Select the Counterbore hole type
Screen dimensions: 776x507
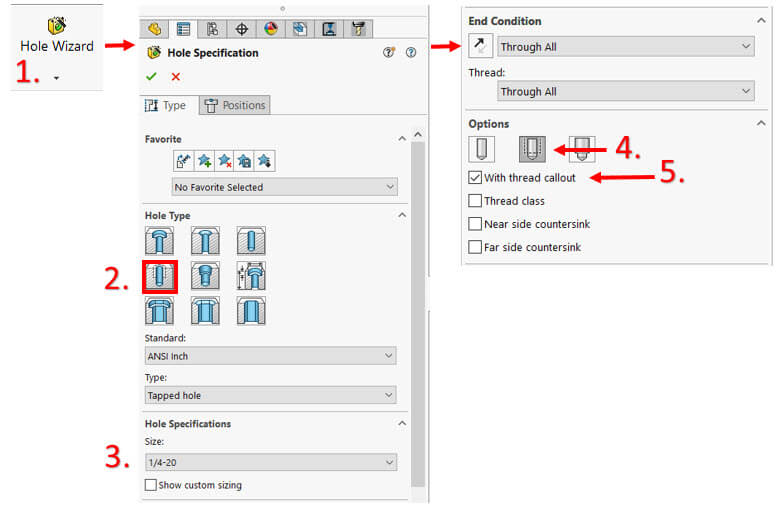159,241
